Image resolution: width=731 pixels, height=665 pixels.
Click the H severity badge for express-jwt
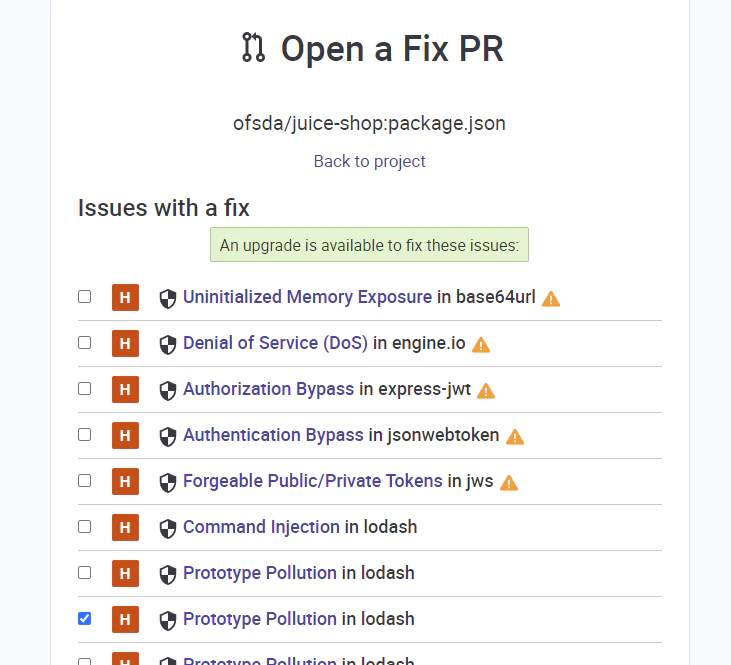tap(125, 389)
